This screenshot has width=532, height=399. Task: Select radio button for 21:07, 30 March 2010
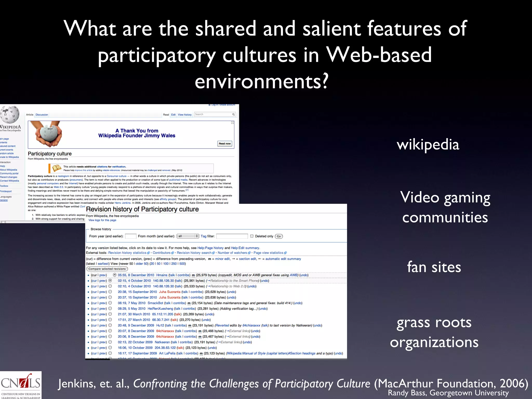click(110, 314)
